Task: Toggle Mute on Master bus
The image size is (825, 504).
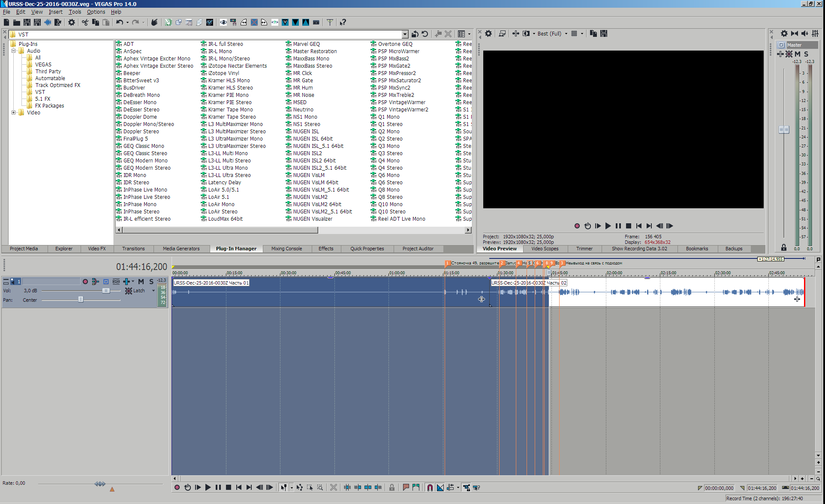Action: click(798, 54)
